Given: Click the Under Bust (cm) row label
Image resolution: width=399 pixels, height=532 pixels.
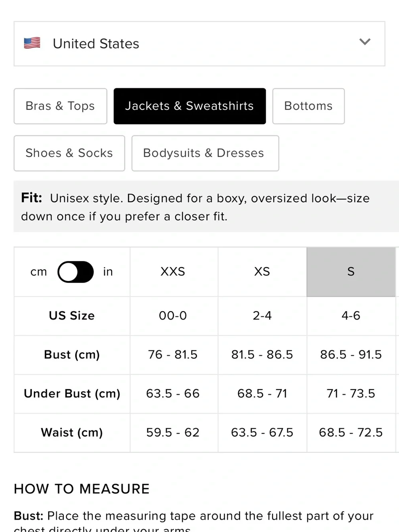Looking at the screenshot, I should click(72, 394).
